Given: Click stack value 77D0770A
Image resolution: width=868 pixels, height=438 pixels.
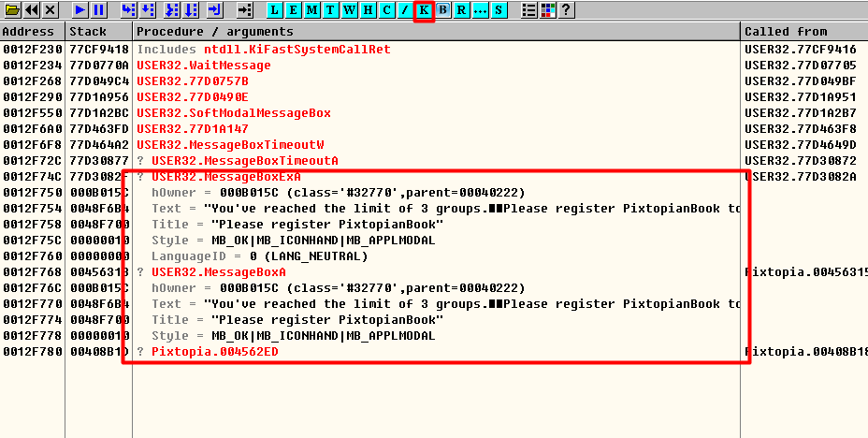Looking at the screenshot, I should 99,66.
